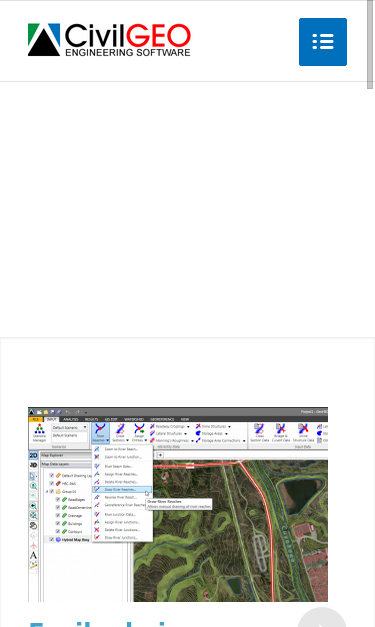This screenshot has height=627, width=375.
Task: Go to the CivilGEO Engineering Software logo
Action: (109, 40)
